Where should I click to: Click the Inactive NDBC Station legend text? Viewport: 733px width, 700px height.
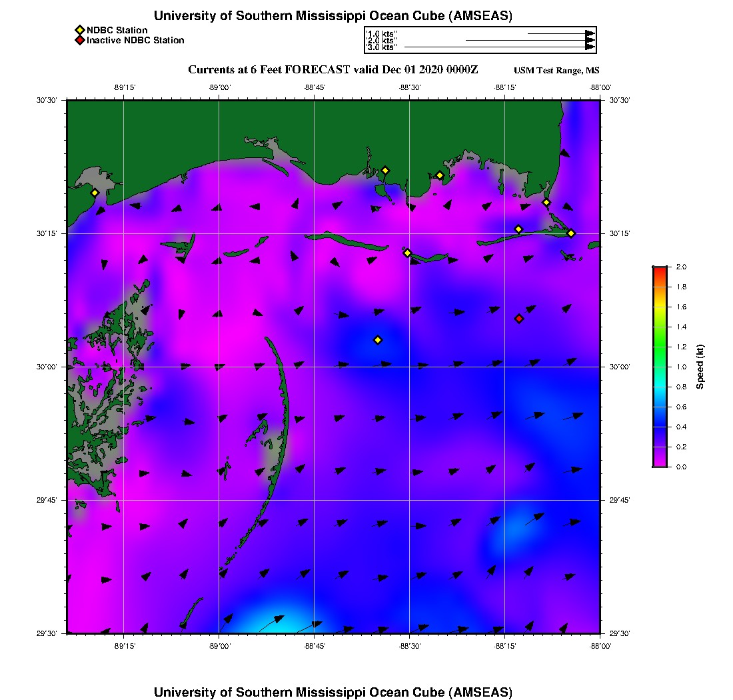(135, 41)
